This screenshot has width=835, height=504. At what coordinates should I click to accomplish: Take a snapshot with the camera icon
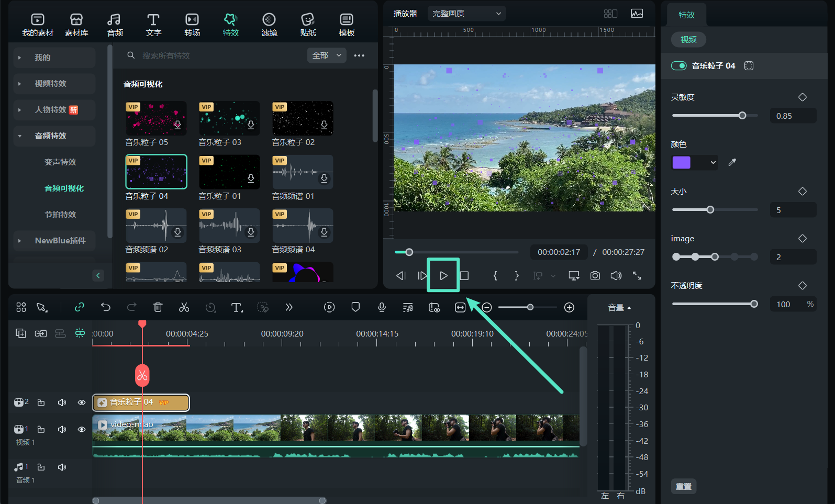(595, 275)
